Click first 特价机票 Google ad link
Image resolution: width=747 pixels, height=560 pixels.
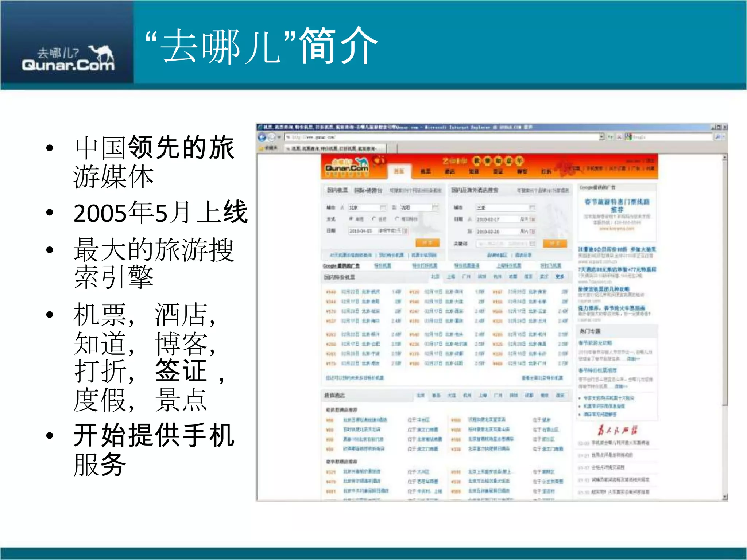click(x=382, y=266)
